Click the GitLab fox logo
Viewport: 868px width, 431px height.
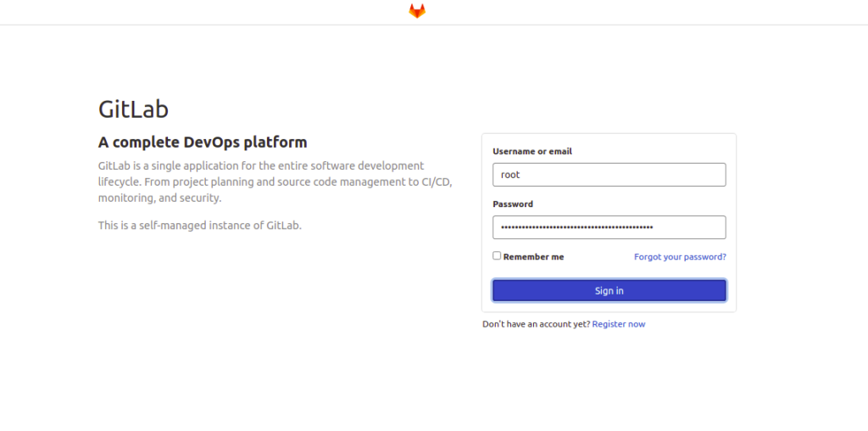tap(417, 11)
